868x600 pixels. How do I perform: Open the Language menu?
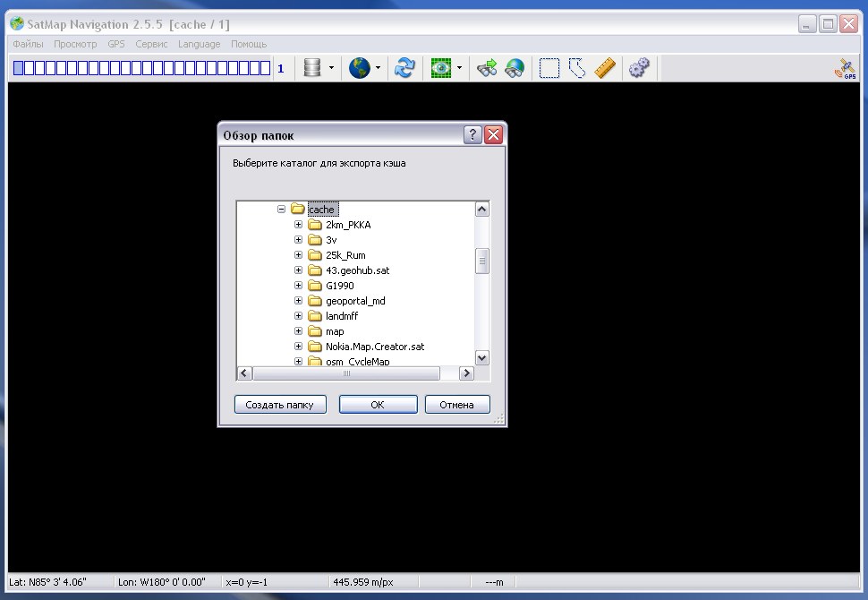coord(200,44)
